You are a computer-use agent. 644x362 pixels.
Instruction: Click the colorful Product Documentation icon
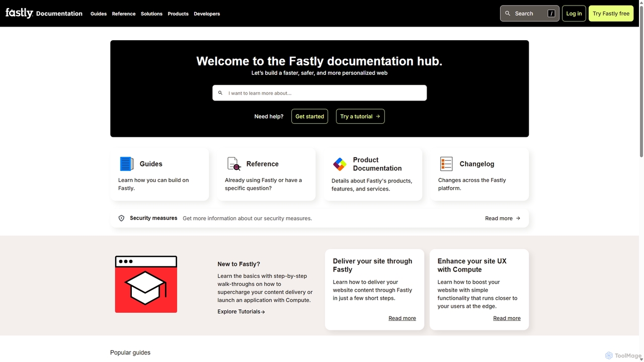pyautogui.click(x=340, y=164)
